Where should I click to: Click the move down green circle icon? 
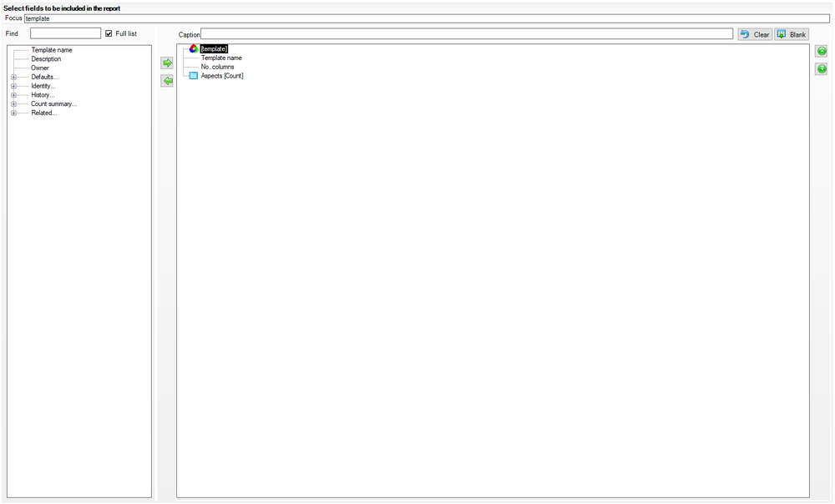point(822,68)
